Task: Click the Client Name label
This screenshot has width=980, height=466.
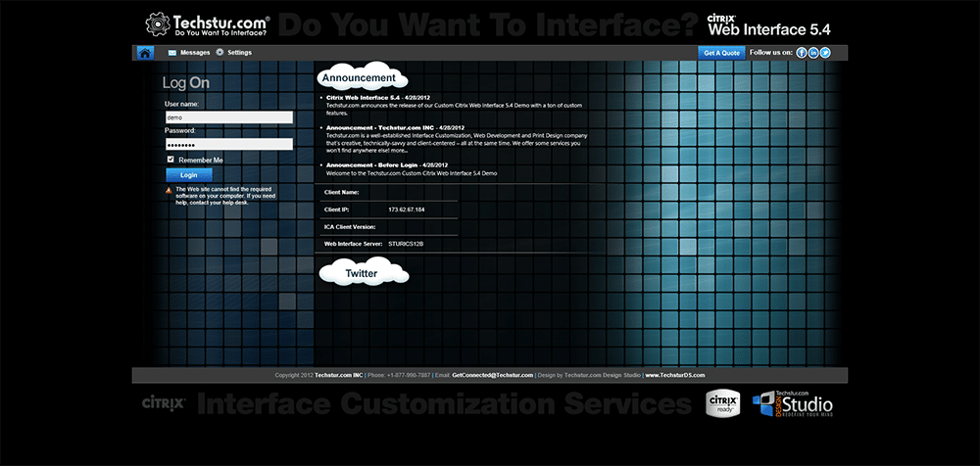Action: pyautogui.click(x=342, y=193)
